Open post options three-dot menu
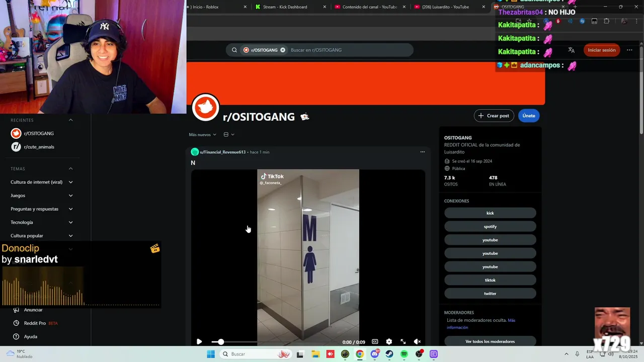The image size is (644, 362). tap(423, 152)
